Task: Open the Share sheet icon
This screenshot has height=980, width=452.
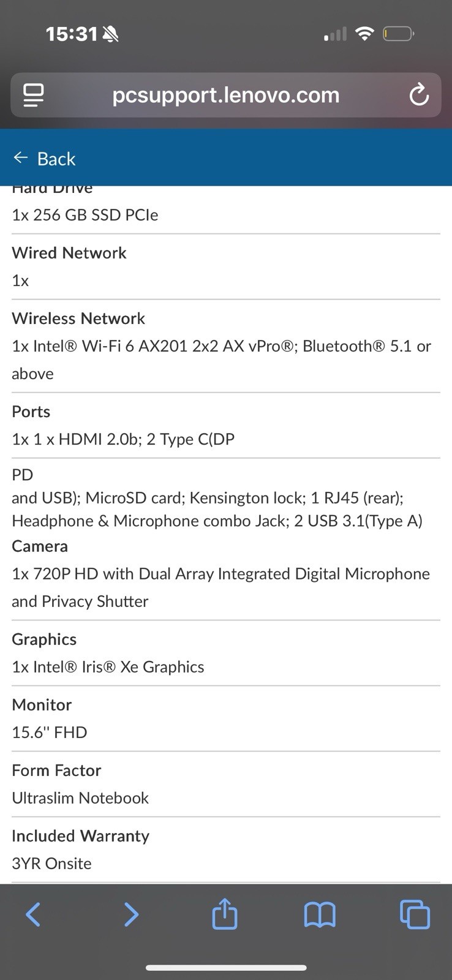Action: coord(225,913)
